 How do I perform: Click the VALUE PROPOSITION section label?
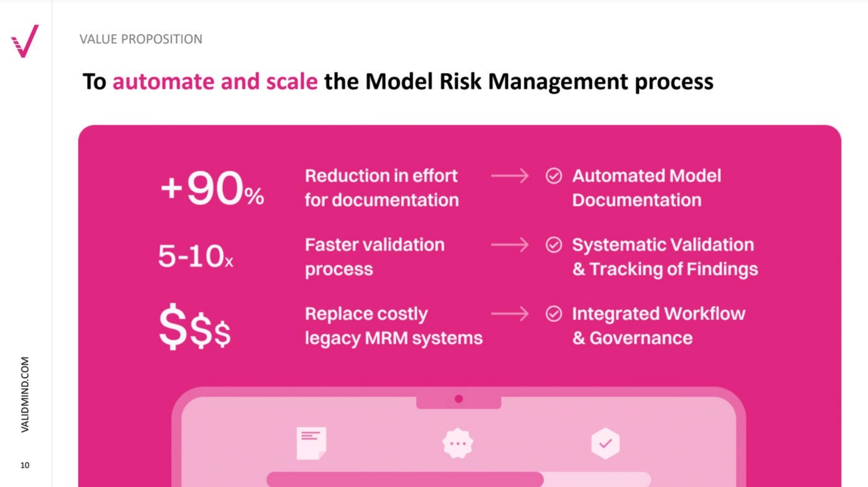click(x=141, y=39)
